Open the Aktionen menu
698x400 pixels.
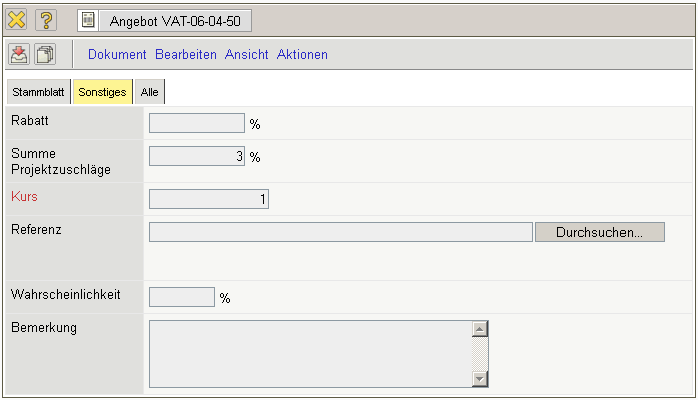pos(302,55)
